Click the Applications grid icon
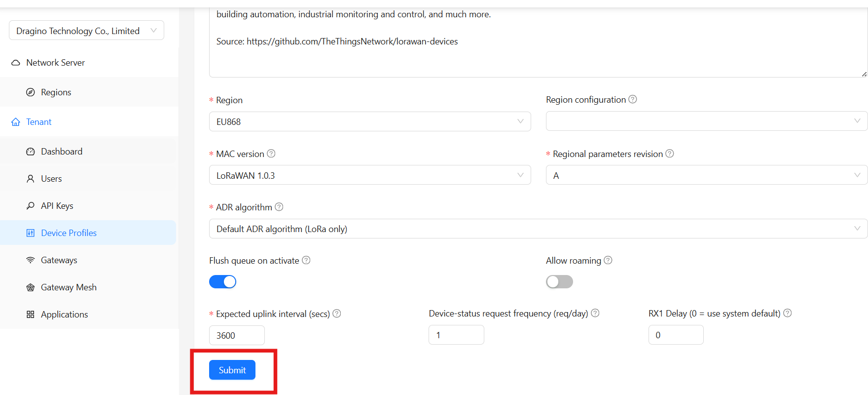868x395 pixels. tap(31, 315)
